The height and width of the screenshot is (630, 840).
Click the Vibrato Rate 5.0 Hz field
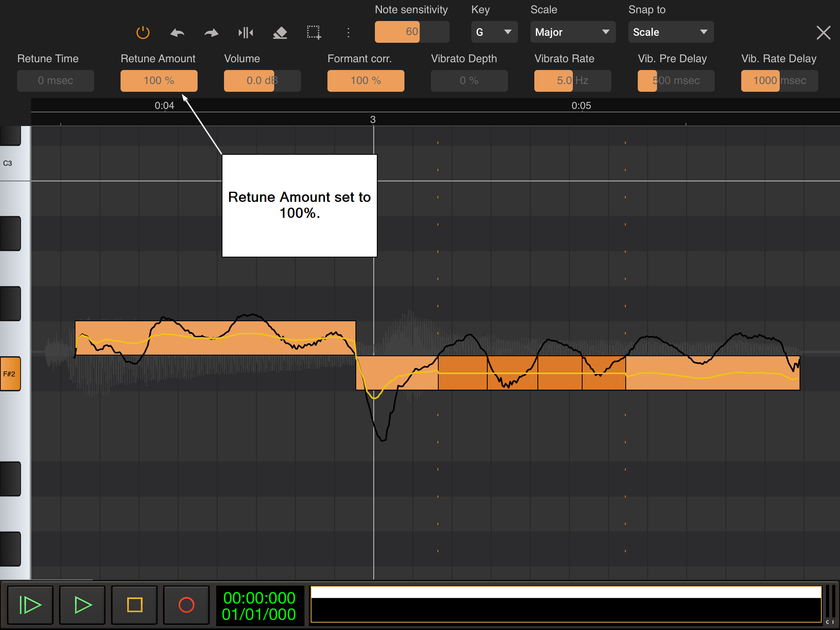[x=572, y=81]
